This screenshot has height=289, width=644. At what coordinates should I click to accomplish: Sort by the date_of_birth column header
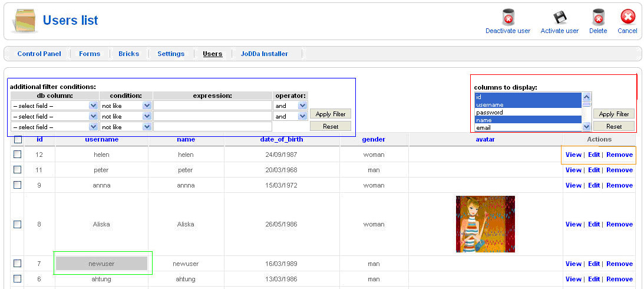pyautogui.click(x=281, y=139)
